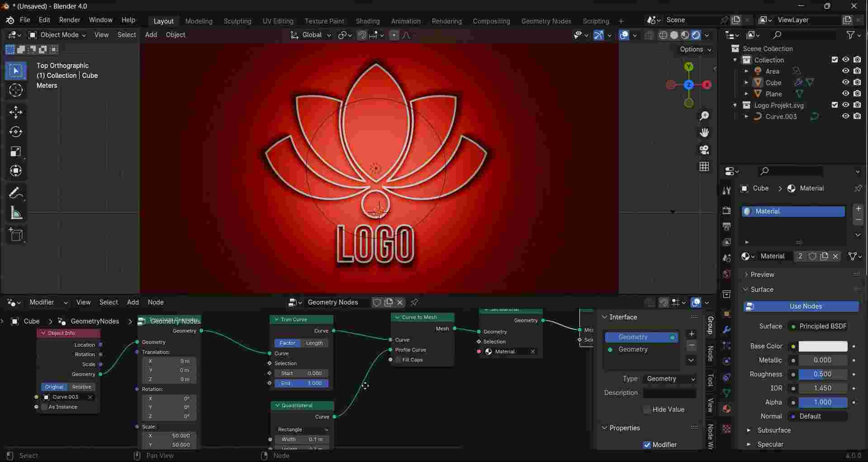Select material preview viewport shading mode
Image resolution: width=868 pixels, height=462 pixels.
tap(685, 35)
